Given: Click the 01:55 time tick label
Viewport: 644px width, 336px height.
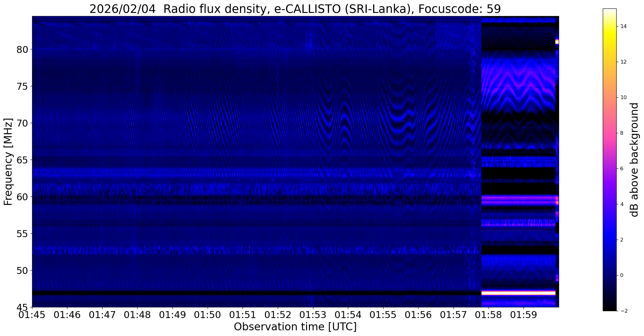Looking at the screenshot, I should pos(383,315).
